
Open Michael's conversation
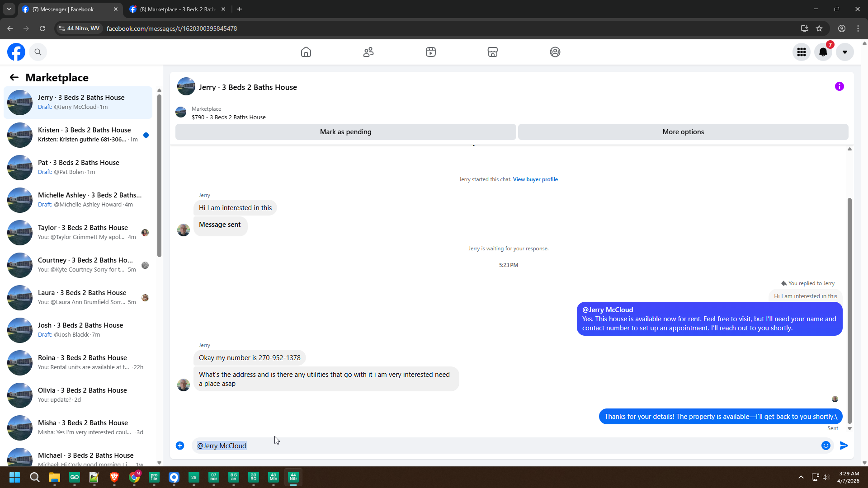coord(78,455)
